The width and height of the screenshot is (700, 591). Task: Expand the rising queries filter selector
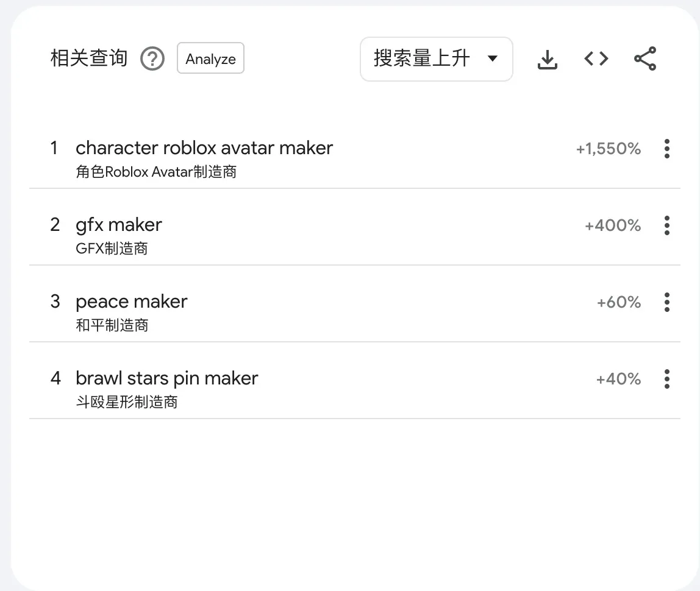click(437, 58)
